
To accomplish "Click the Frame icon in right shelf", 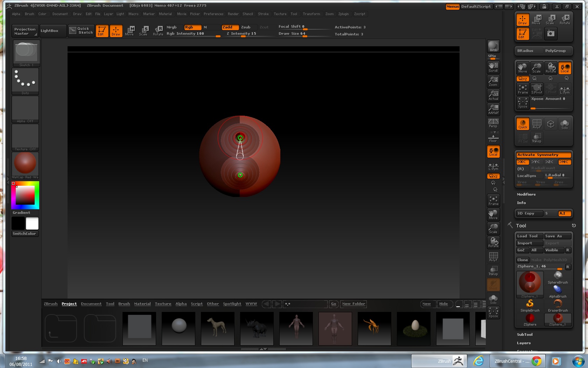I will point(493,200).
